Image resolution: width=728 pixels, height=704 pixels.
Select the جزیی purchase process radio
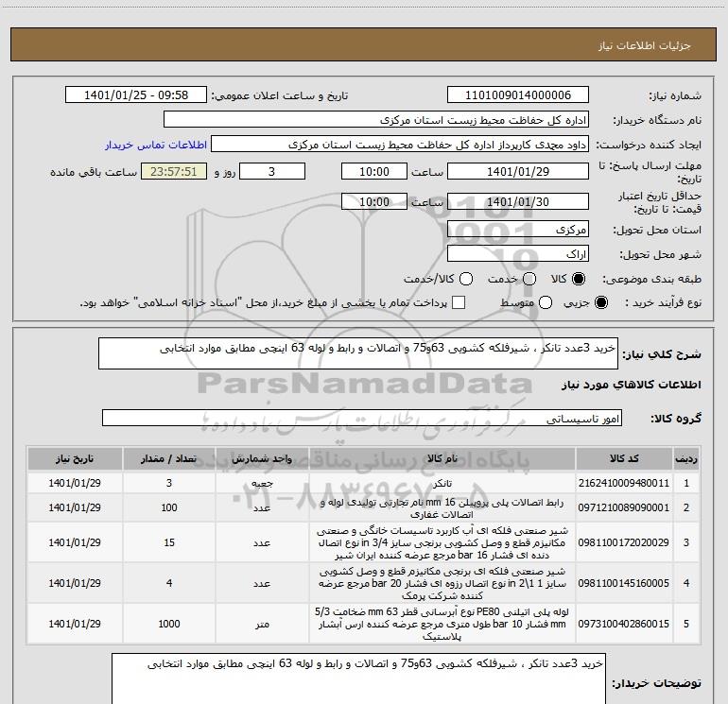600,302
